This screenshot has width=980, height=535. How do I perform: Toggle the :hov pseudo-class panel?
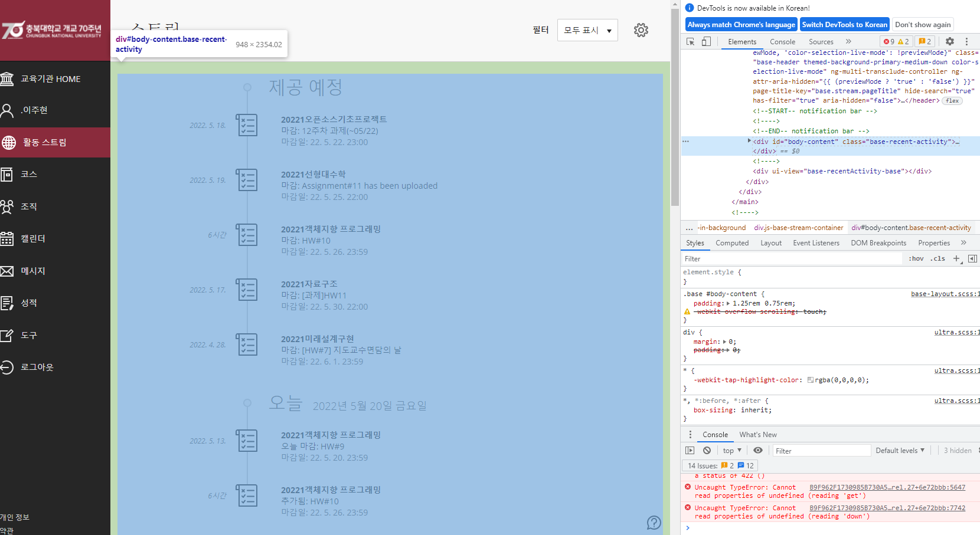(x=916, y=258)
